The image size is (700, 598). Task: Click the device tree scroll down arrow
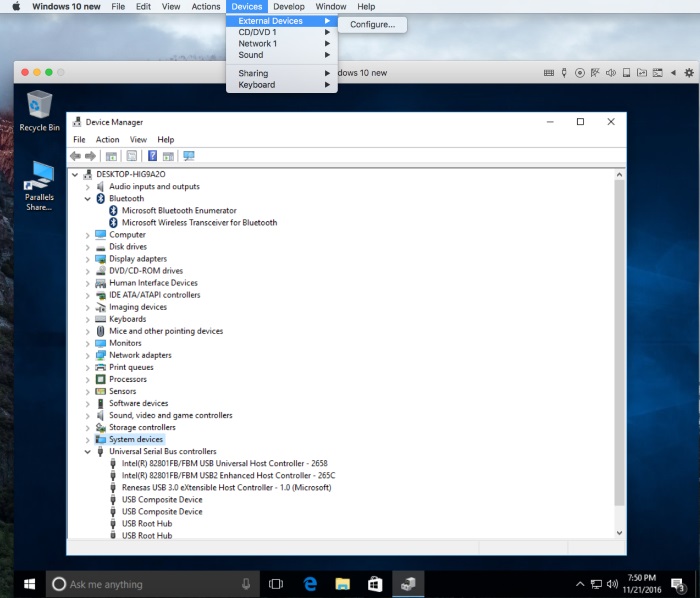click(619, 533)
